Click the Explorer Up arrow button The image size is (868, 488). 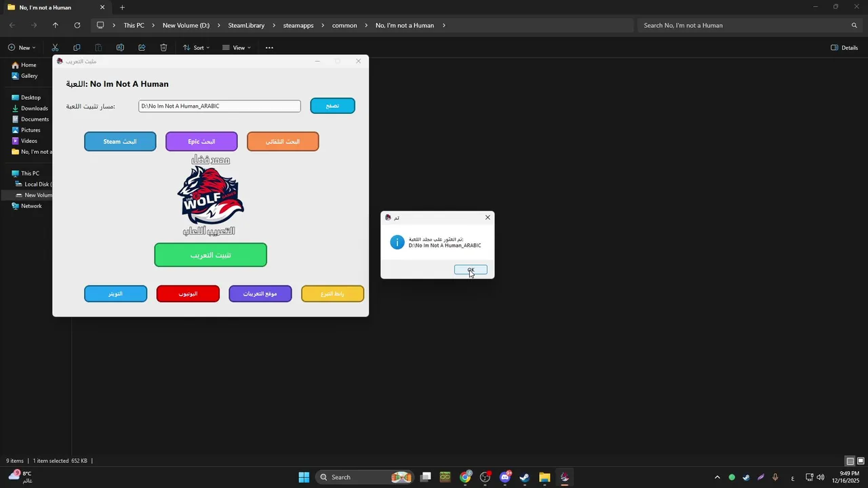point(56,25)
